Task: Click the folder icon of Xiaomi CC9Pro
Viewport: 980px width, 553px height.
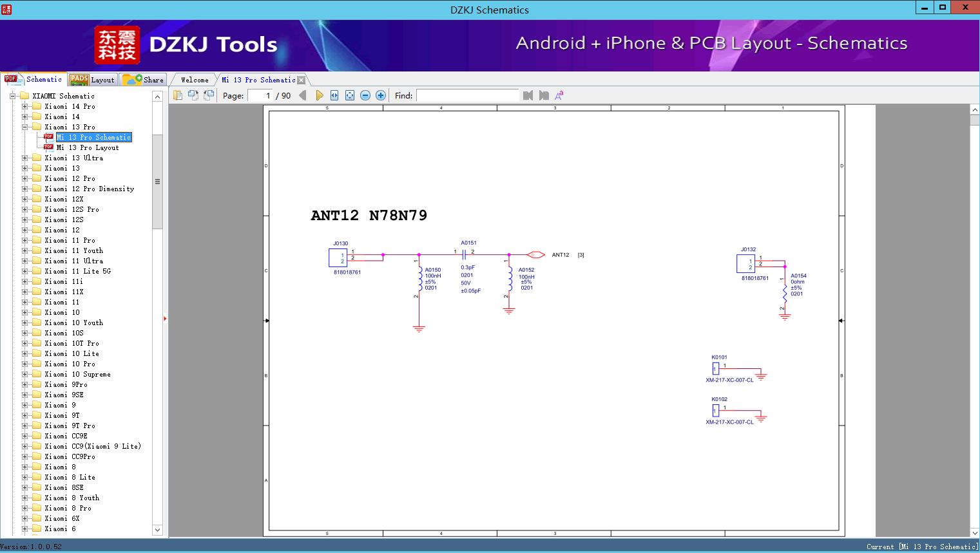Action: tap(37, 456)
